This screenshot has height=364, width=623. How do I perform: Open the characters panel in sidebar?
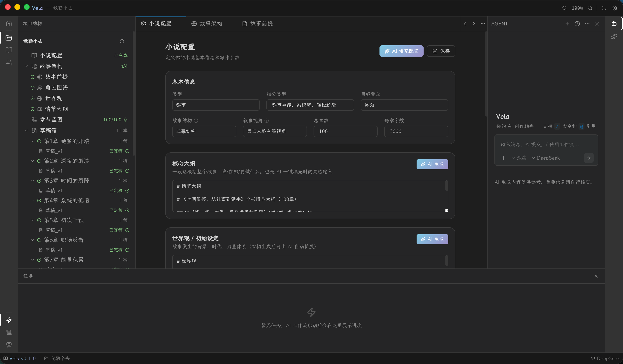(9, 63)
